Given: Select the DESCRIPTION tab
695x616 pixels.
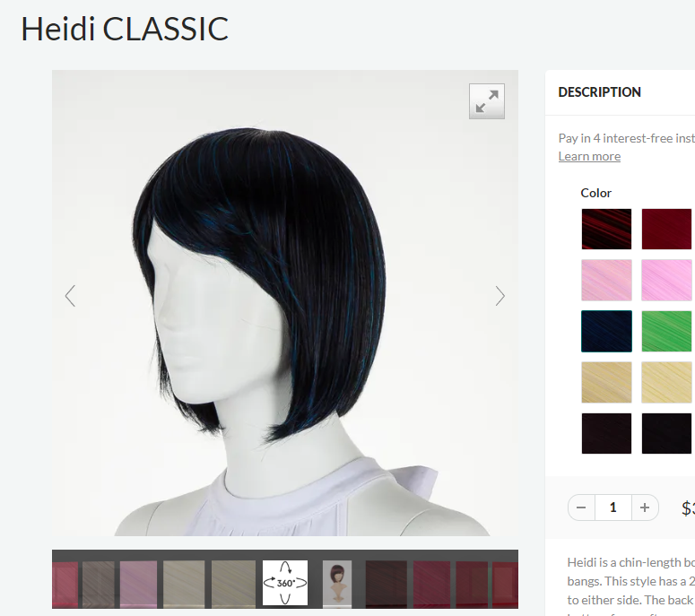Looking at the screenshot, I should click(599, 92).
